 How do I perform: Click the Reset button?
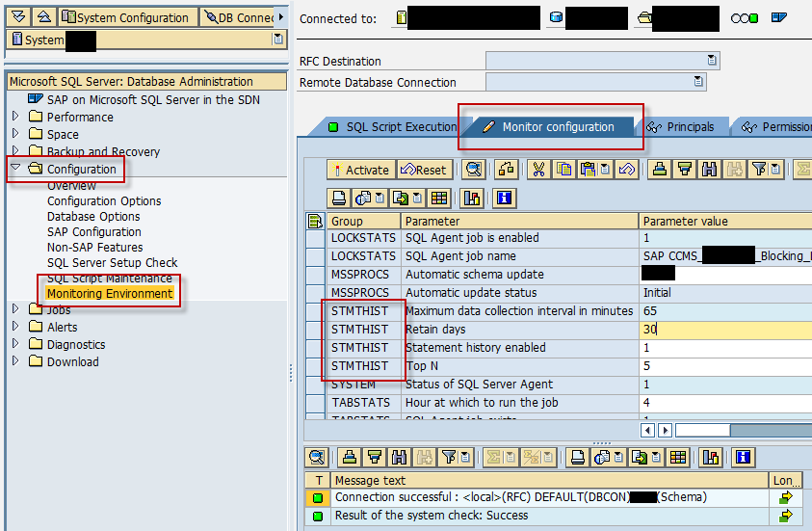tap(424, 170)
